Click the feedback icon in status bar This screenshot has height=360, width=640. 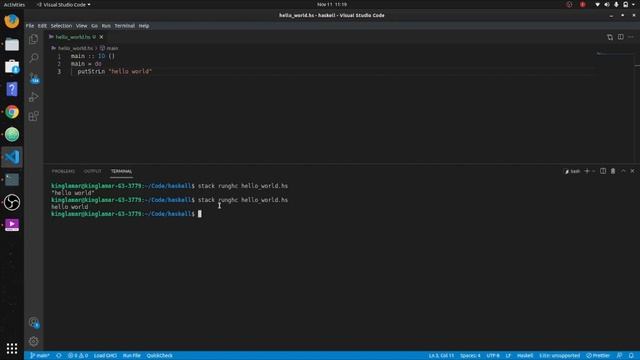point(620,356)
